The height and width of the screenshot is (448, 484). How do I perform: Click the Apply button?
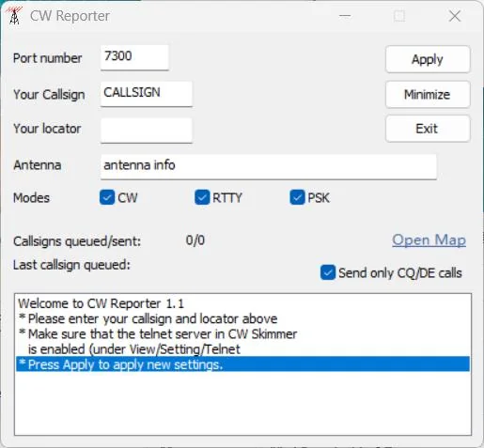[x=428, y=59]
